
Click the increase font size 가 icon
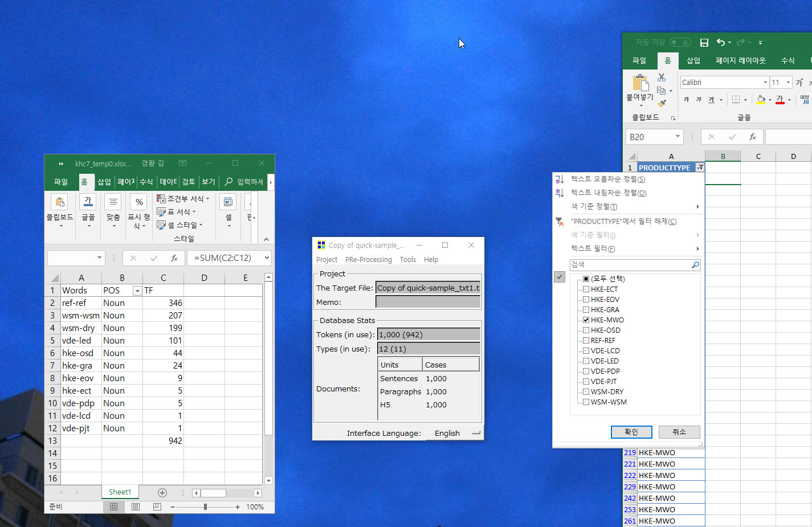click(799, 83)
